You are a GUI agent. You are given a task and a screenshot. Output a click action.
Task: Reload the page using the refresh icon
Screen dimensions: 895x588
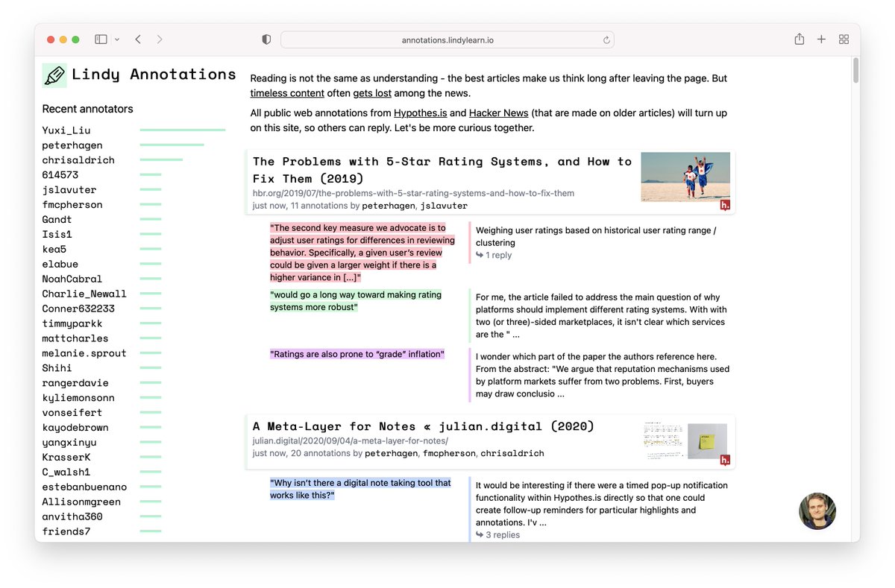(x=607, y=39)
